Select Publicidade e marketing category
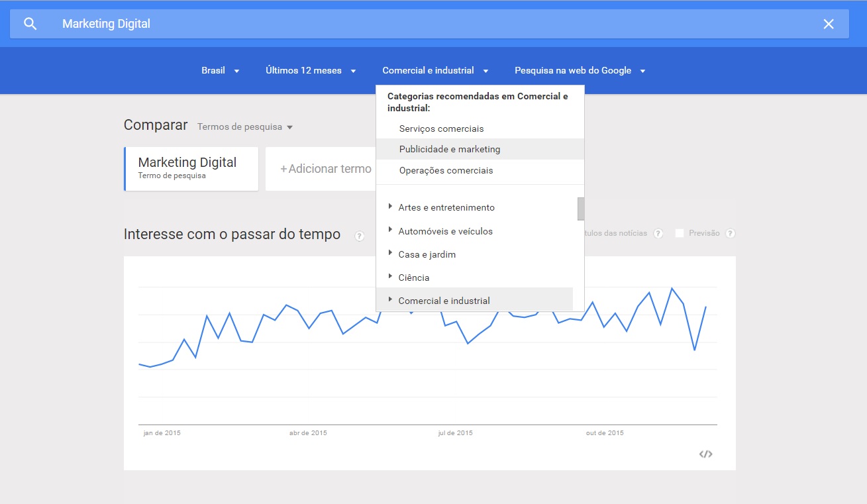This screenshot has height=504, width=867. (450, 149)
